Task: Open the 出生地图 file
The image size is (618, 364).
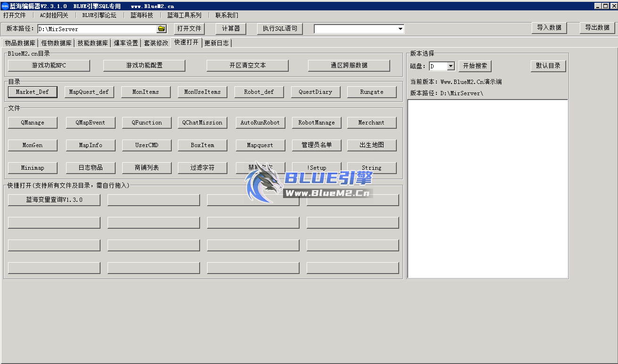Action: point(372,145)
